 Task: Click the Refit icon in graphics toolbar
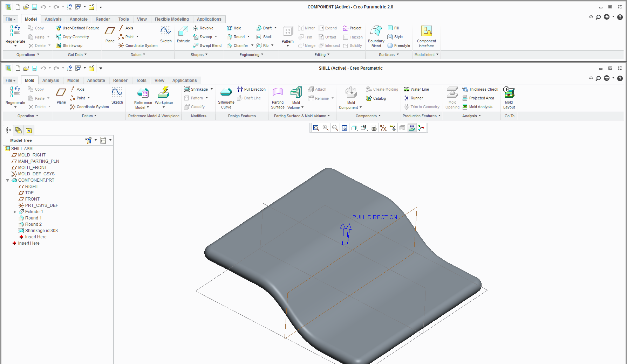(x=316, y=128)
